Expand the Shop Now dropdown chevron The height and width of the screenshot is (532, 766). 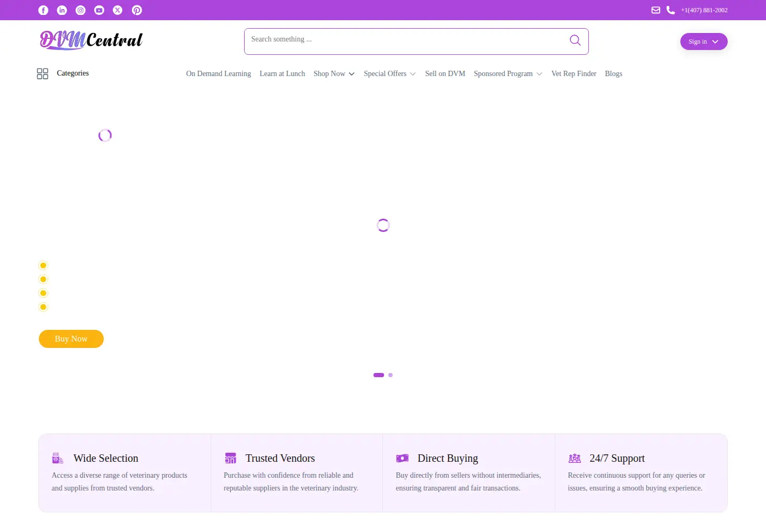(352, 74)
